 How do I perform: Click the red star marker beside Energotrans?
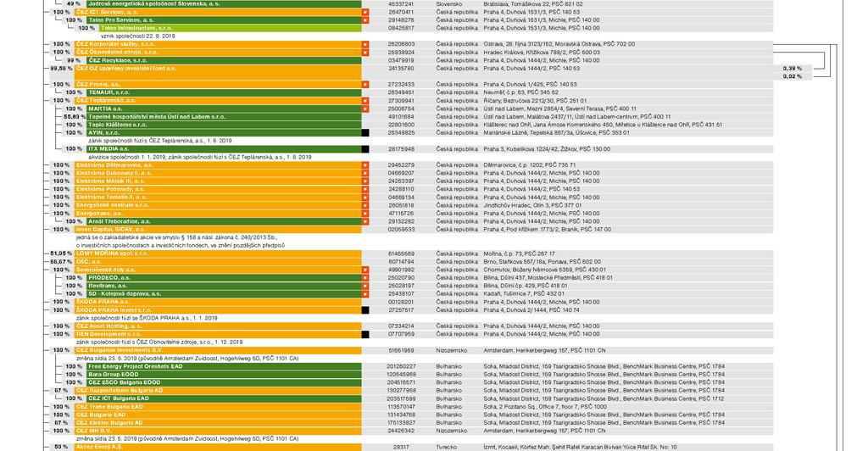[x=364, y=213]
